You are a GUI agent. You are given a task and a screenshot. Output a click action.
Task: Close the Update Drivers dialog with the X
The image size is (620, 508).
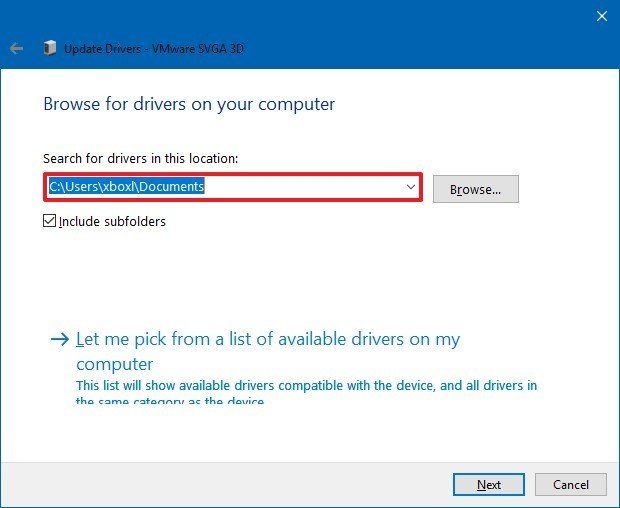click(x=601, y=16)
